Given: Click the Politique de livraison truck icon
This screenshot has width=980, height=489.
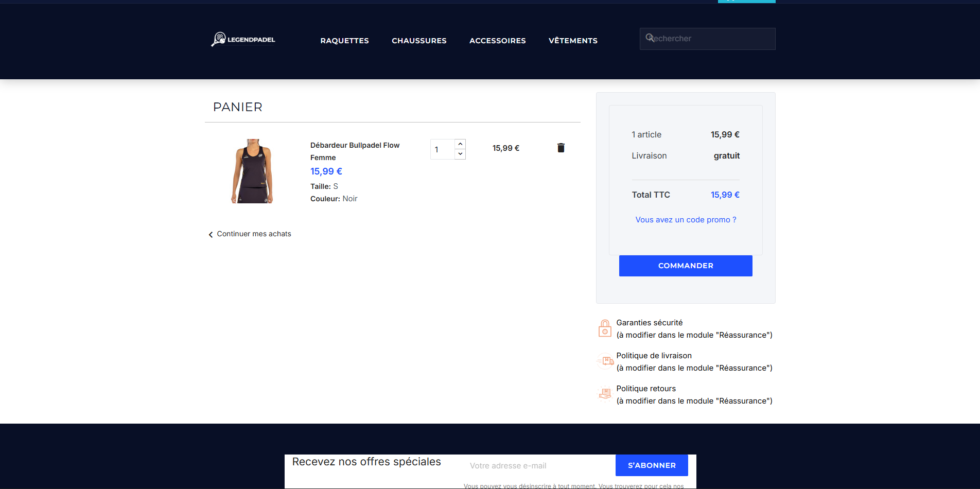Looking at the screenshot, I should click(606, 361).
